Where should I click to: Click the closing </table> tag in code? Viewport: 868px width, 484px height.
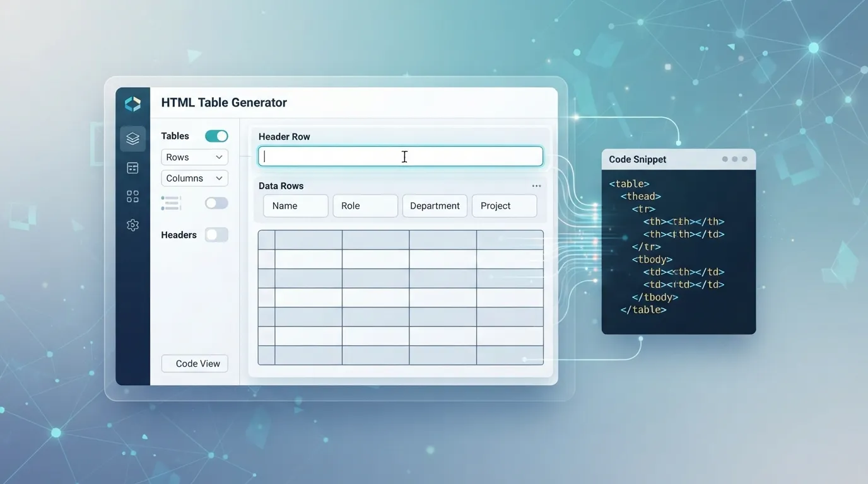tap(643, 310)
